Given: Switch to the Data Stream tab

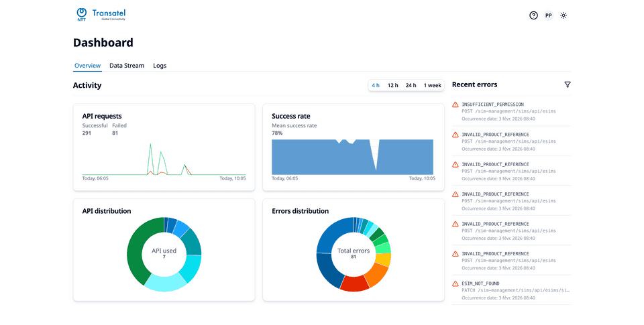Looking at the screenshot, I should (x=127, y=66).
